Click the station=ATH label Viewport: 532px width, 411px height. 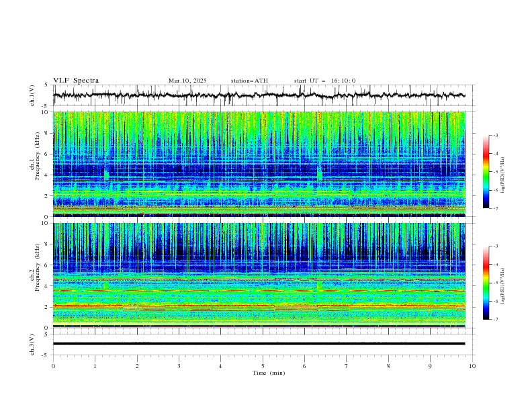[x=249, y=81]
